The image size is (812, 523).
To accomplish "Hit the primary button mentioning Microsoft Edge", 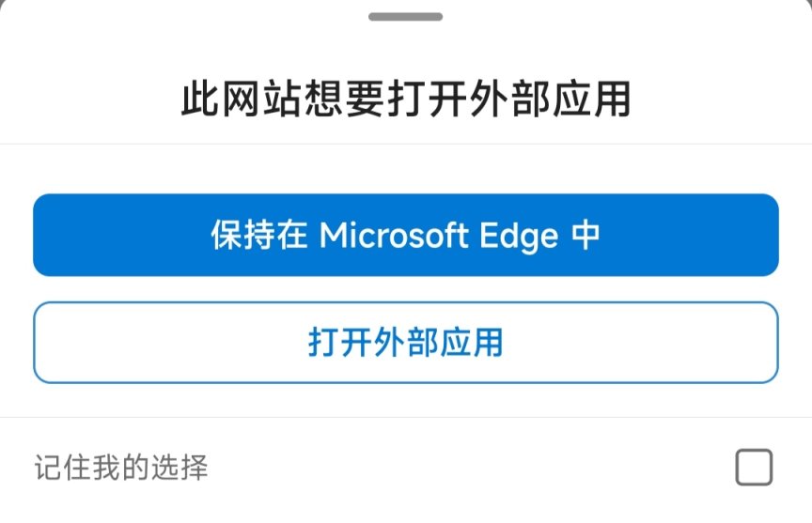I will 405,235.
